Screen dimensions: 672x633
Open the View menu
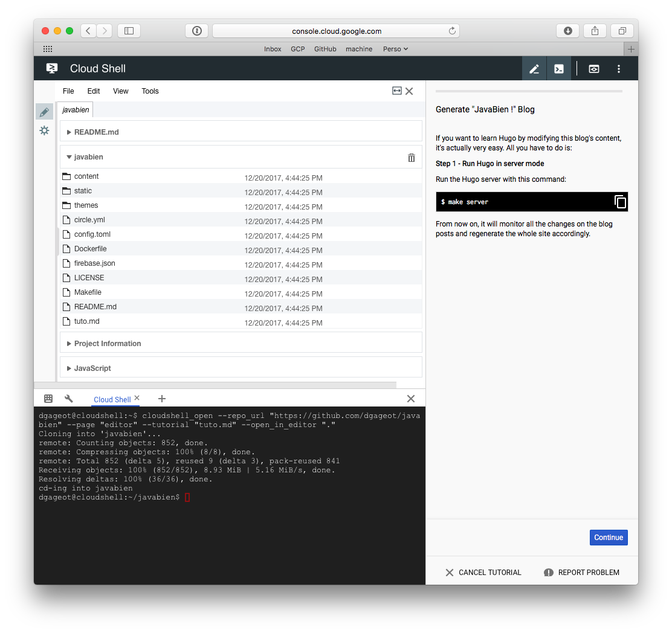[x=121, y=91]
